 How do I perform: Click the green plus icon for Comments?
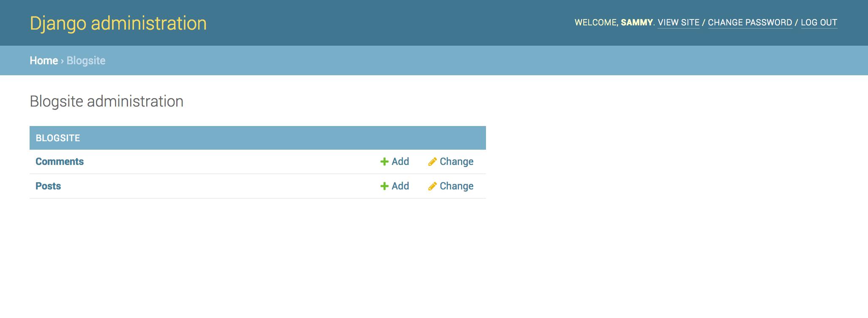coord(384,162)
